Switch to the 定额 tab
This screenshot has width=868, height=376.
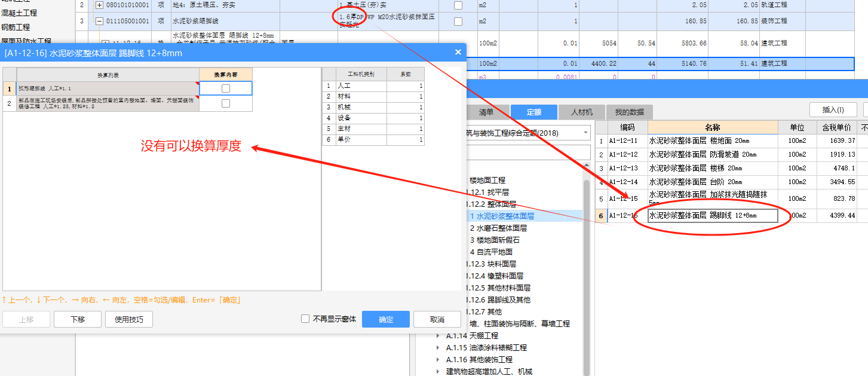point(534,112)
